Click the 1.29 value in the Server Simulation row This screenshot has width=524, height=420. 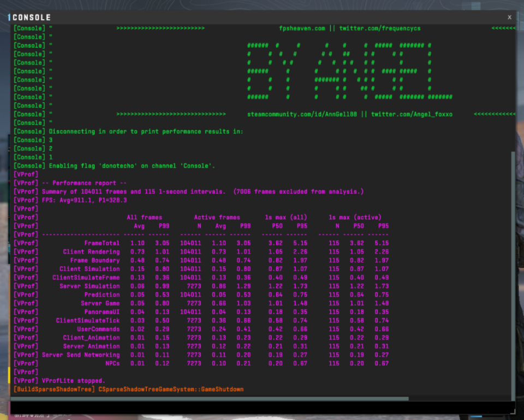[243, 286]
